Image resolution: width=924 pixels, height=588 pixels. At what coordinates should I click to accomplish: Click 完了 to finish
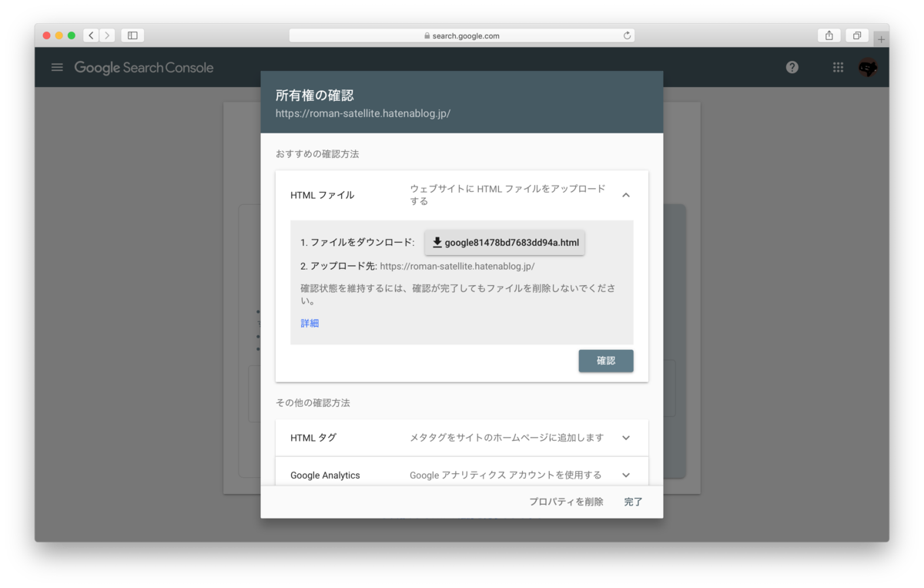pos(633,502)
